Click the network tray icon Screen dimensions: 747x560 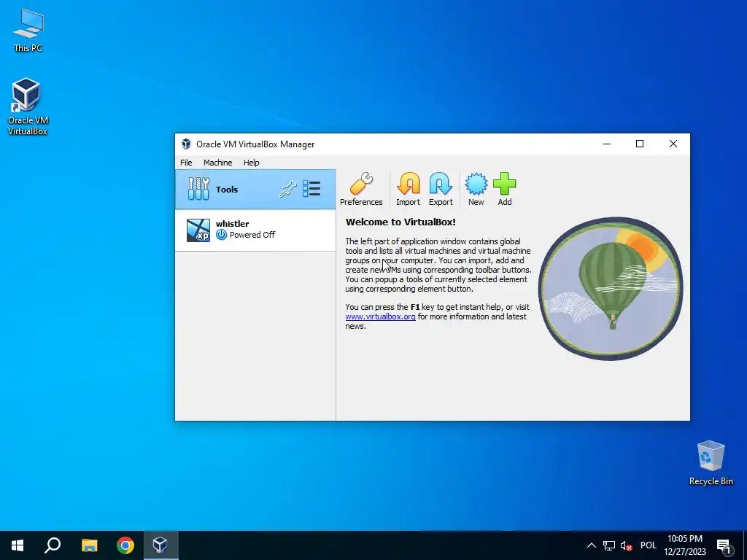[x=609, y=545]
